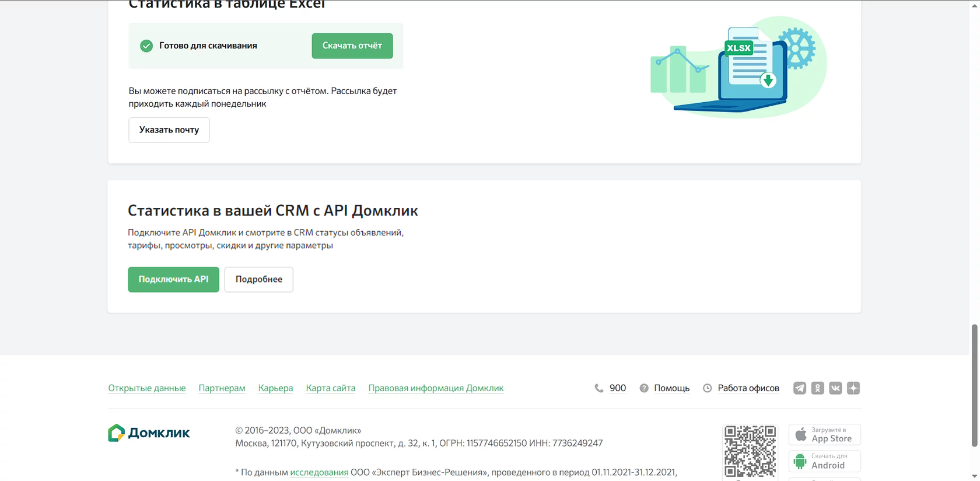Open the VK social icon
The width and height of the screenshot is (980, 481).
click(x=835, y=388)
